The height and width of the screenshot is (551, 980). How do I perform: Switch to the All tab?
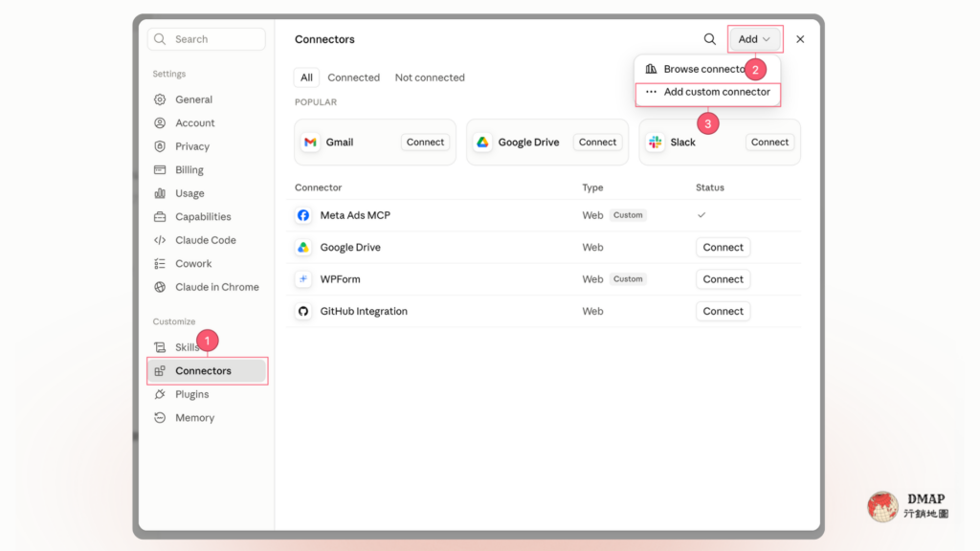tap(306, 77)
